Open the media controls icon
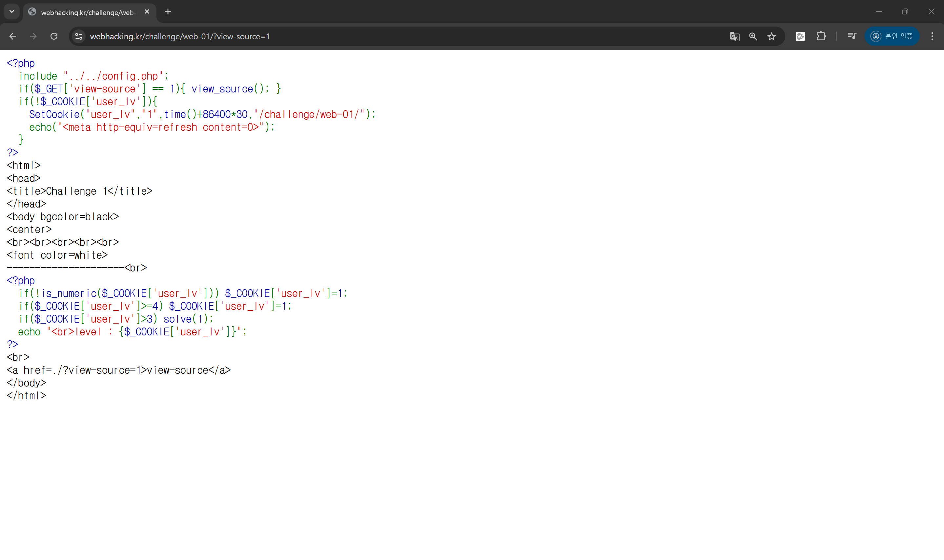944x560 pixels. [852, 36]
